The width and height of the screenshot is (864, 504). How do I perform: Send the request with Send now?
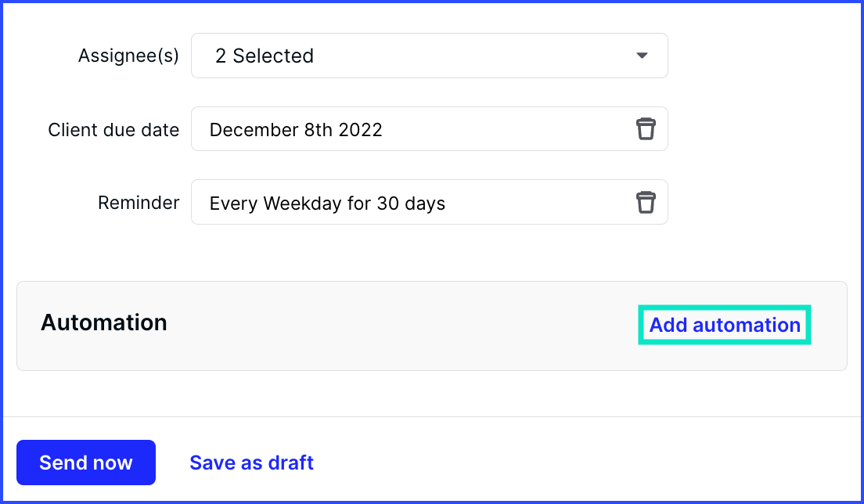click(x=86, y=463)
